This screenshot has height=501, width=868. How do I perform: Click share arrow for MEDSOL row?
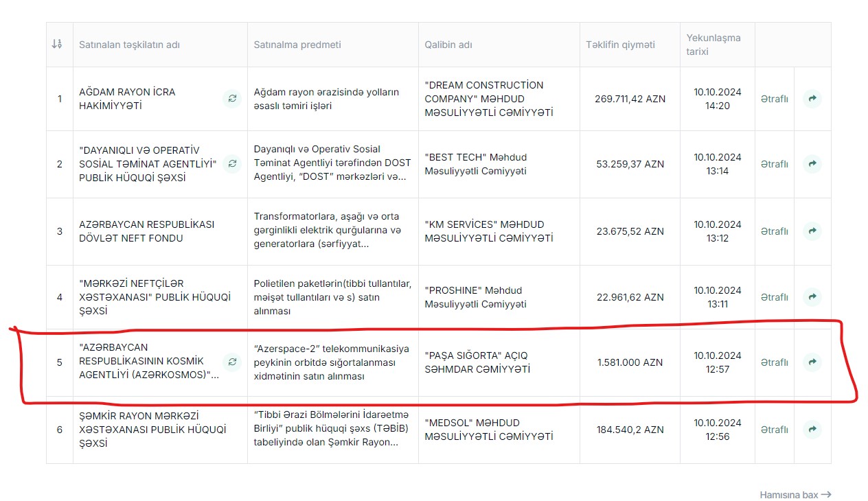(x=812, y=430)
